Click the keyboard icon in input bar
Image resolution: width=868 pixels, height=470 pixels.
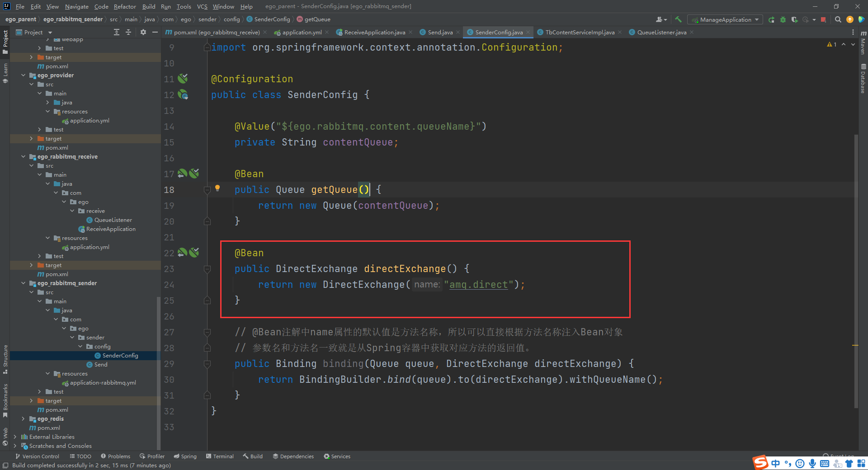pos(824,463)
